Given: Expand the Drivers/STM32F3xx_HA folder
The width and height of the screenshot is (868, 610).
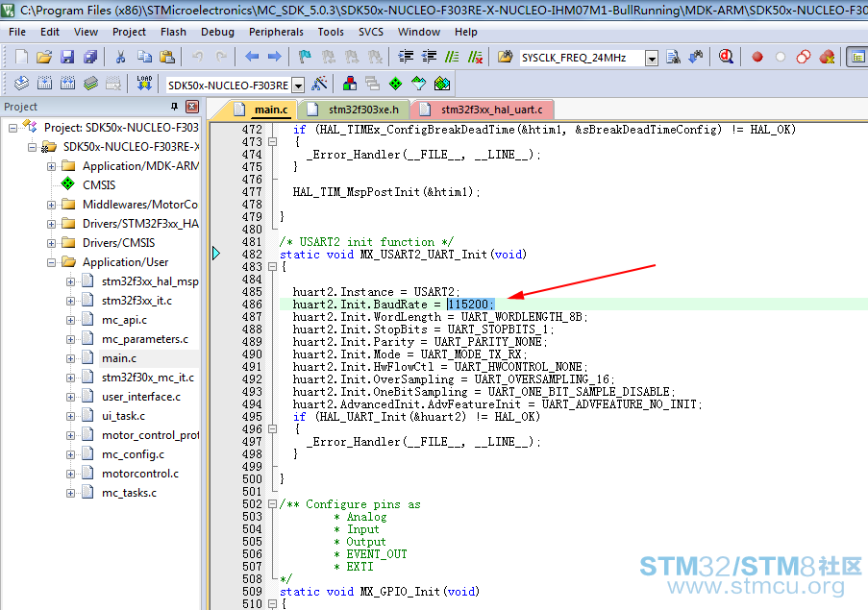Looking at the screenshot, I should 51,224.
